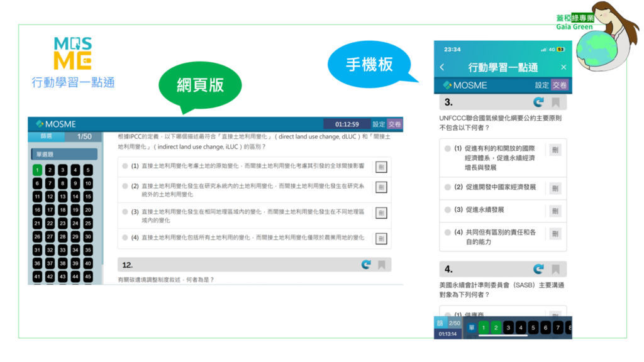Go to question 37 in the web number grid
644x362 pixels.
click(x=50, y=263)
